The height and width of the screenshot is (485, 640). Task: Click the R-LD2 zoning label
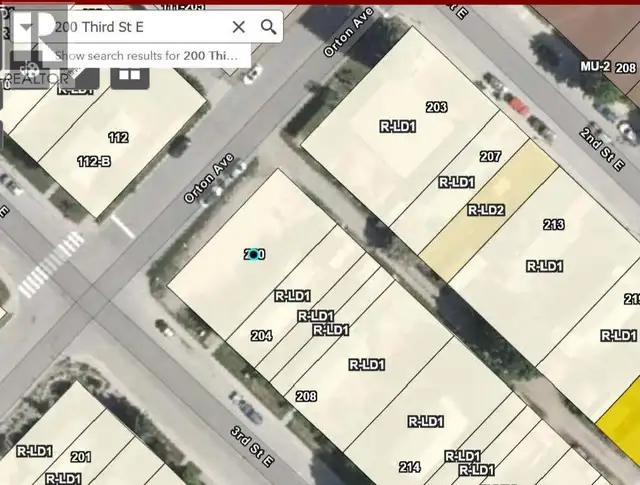click(486, 210)
